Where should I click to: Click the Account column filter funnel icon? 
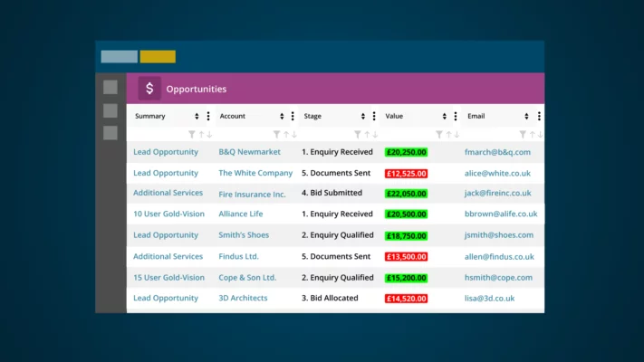(277, 134)
